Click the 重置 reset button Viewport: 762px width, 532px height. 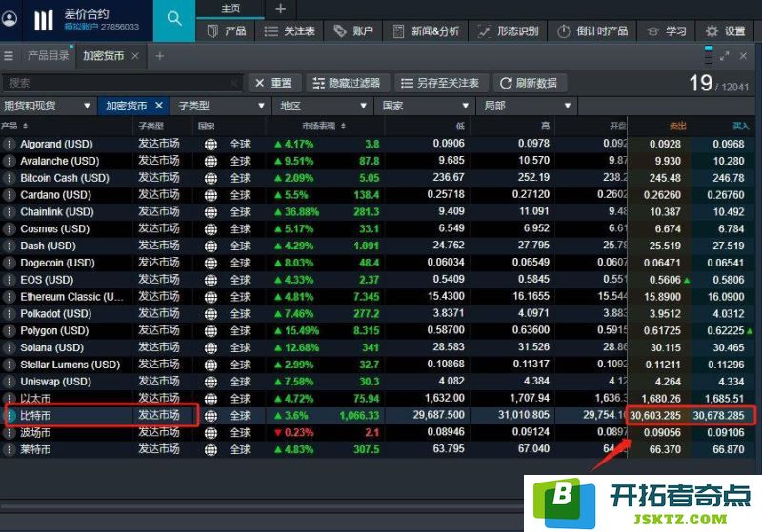pos(274,83)
